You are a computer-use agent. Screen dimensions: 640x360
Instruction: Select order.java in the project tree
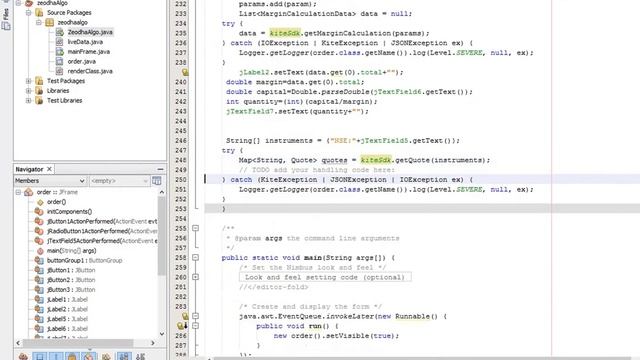point(82,62)
